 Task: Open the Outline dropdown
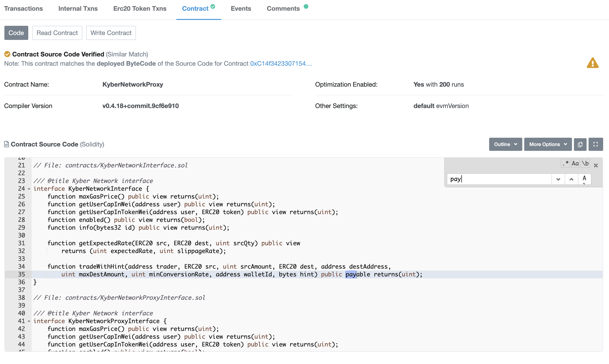[505, 144]
